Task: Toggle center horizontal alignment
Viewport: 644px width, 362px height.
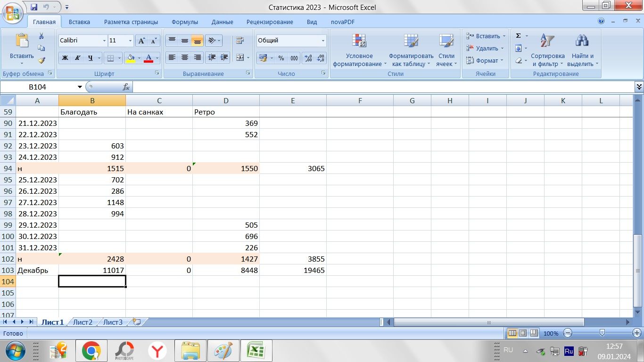Action: pyautogui.click(x=185, y=58)
